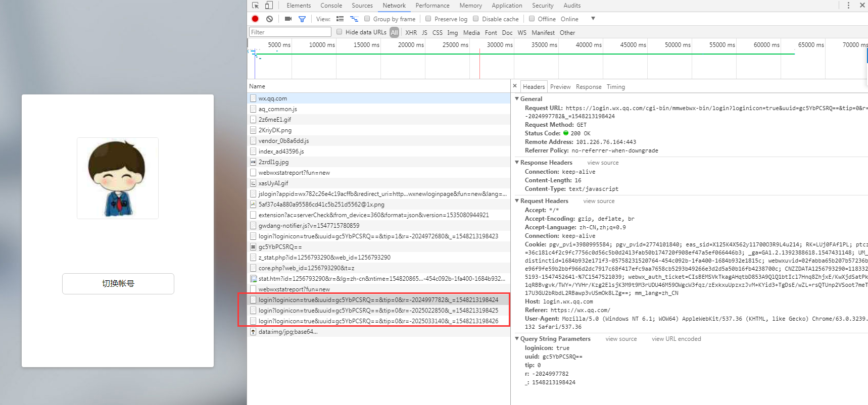Select the wx.qq.com request file icon
The width and height of the screenshot is (868, 405).
pyautogui.click(x=253, y=98)
